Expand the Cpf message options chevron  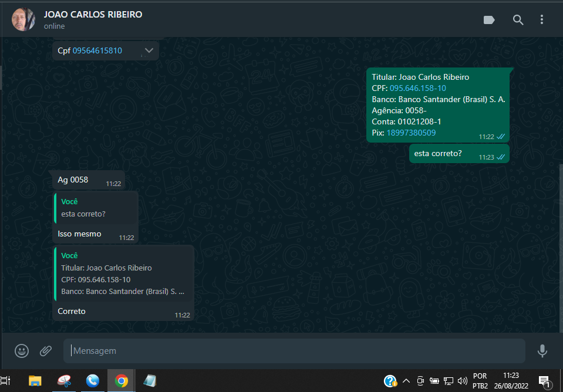pos(149,50)
